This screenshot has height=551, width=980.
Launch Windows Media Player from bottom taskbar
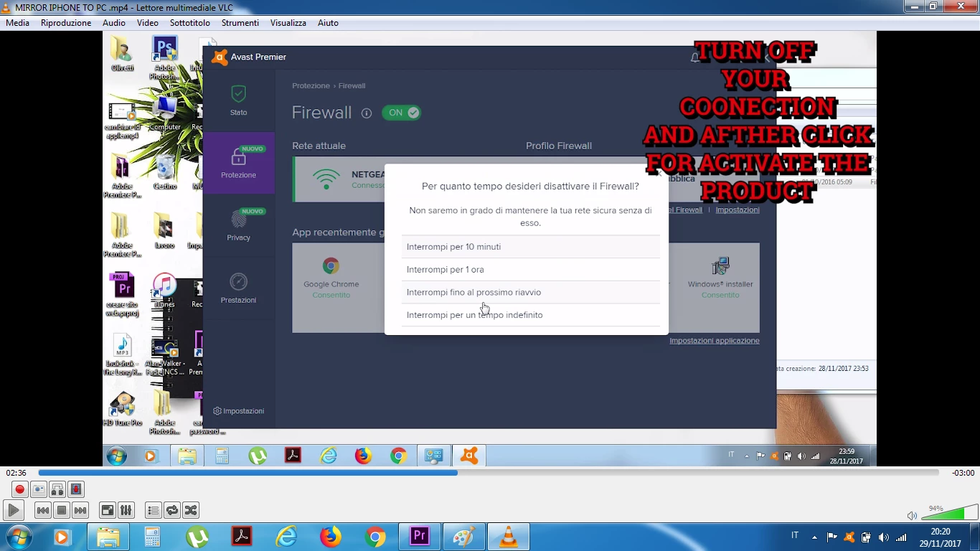tap(62, 537)
